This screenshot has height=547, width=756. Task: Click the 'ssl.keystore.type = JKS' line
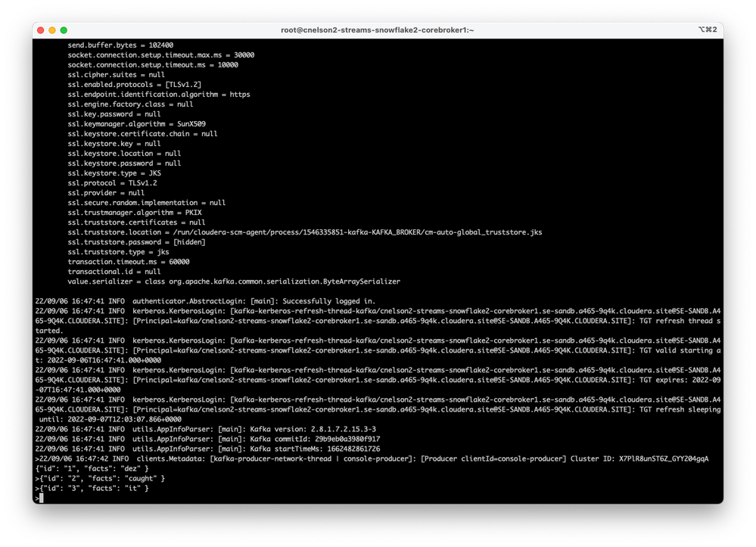click(114, 173)
